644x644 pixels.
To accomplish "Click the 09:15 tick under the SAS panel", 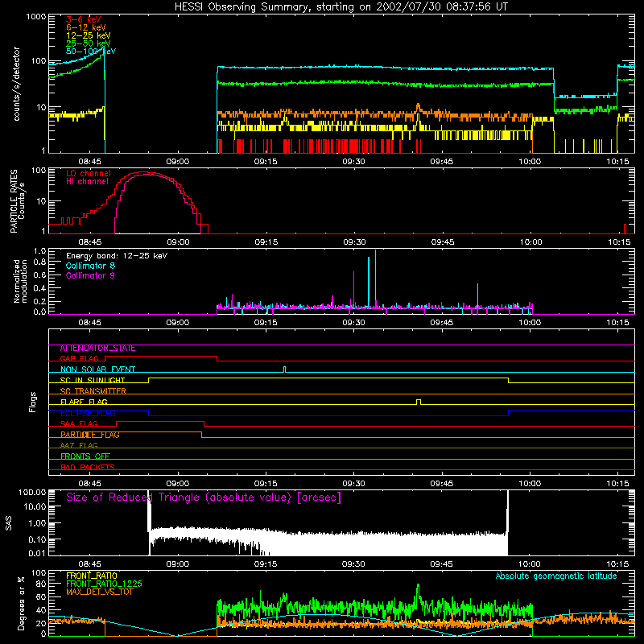I will (x=266, y=564).
